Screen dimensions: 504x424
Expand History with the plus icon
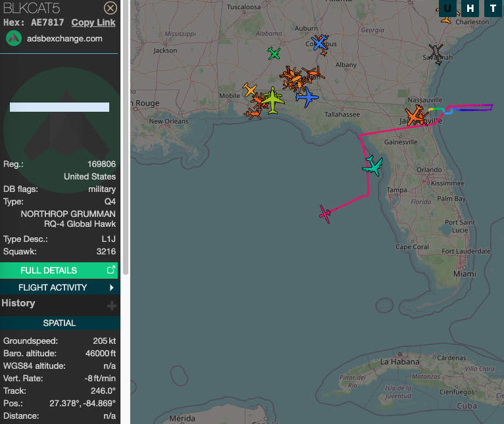point(112,306)
